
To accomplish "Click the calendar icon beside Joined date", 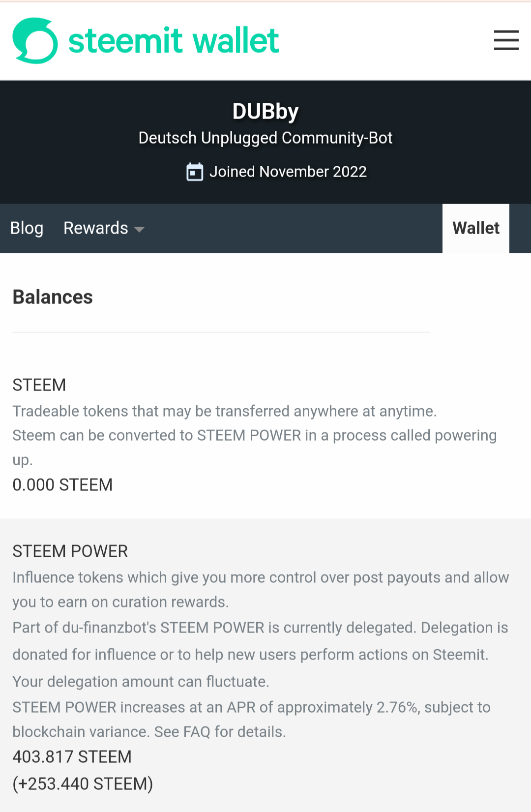I will pyautogui.click(x=195, y=172).
